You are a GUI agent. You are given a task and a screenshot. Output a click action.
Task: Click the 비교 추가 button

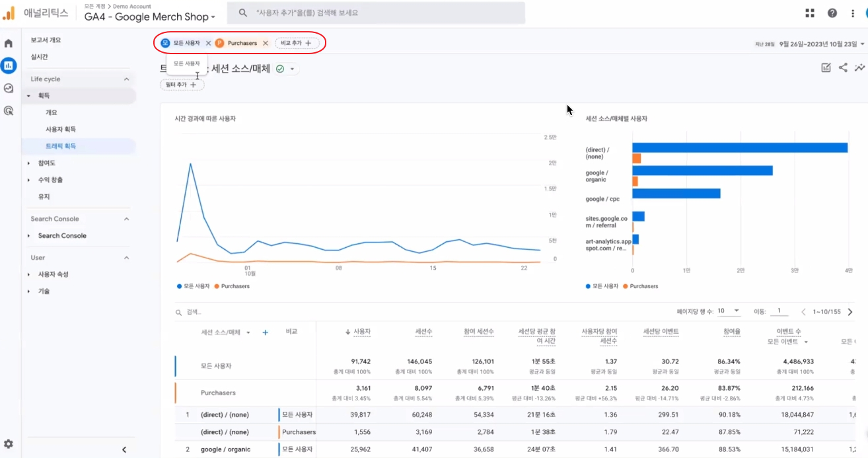pyautogui.click(x=297, y=43)
